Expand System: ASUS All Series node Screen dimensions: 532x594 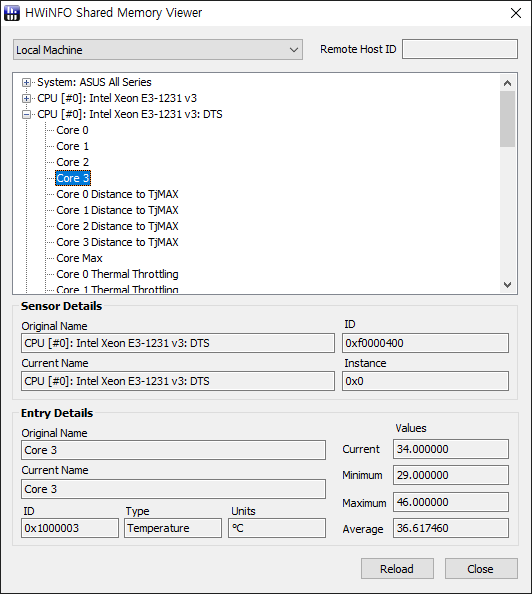(x=26, y=82)
